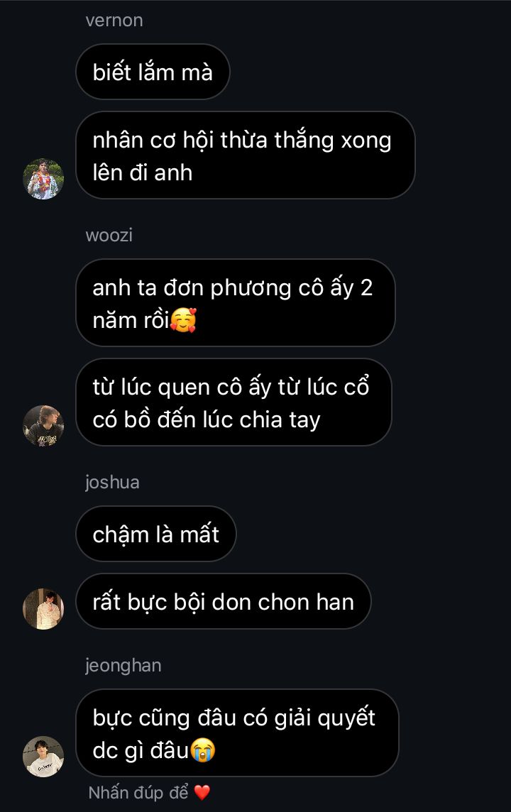This screenshot has width=511, height=812.
Task: Open woozi's profile avatar
Action: (x=43, y=426)
